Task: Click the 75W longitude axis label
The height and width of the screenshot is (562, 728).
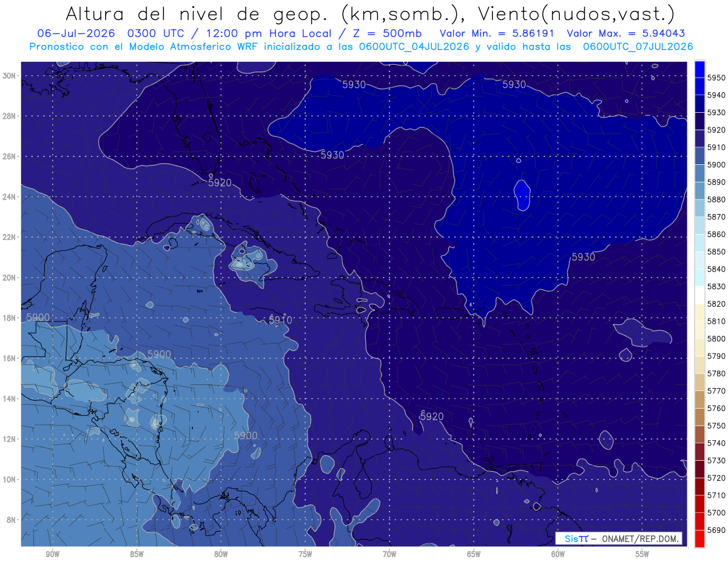Action: [x=305, y=554]
